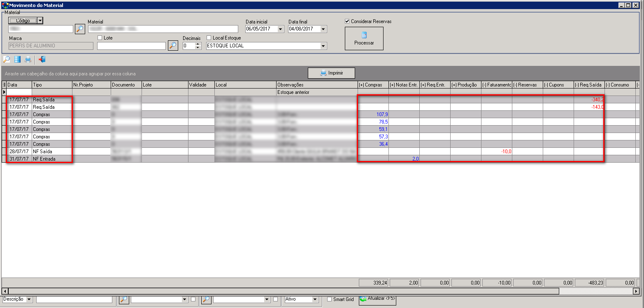This screenshot has width=644, height=308.
Task: Select the NF Entrada cell in the Tipo column
Action: pos(52,159)
